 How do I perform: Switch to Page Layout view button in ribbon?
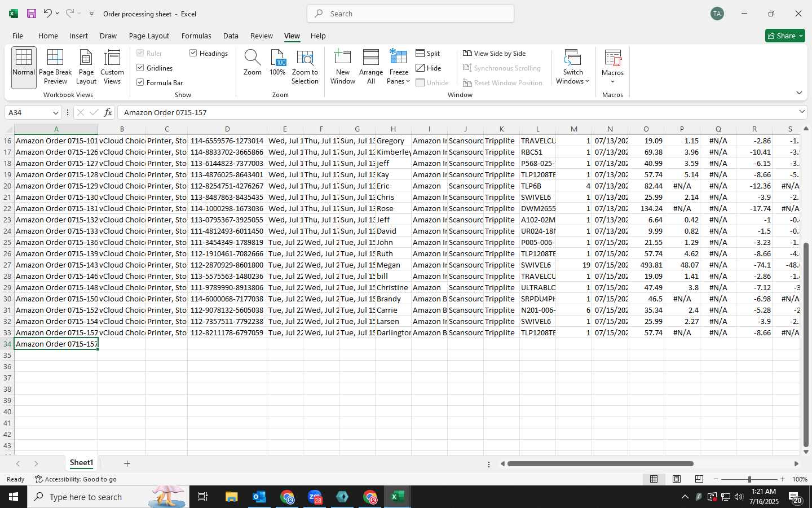(x=86, y=67)
